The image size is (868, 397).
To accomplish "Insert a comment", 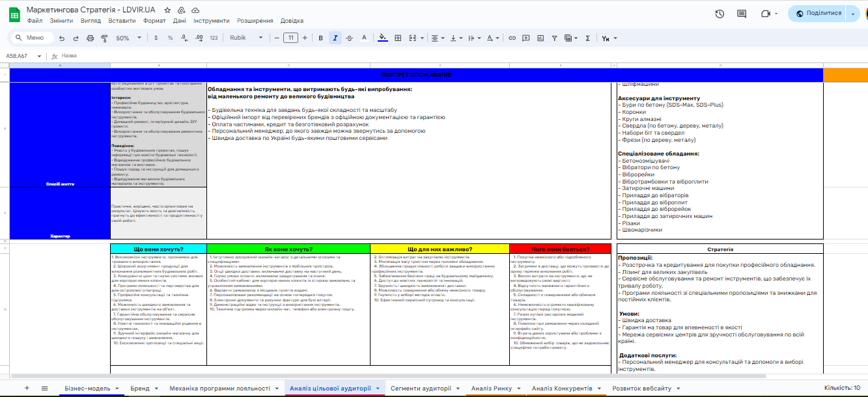I will 526,38.
